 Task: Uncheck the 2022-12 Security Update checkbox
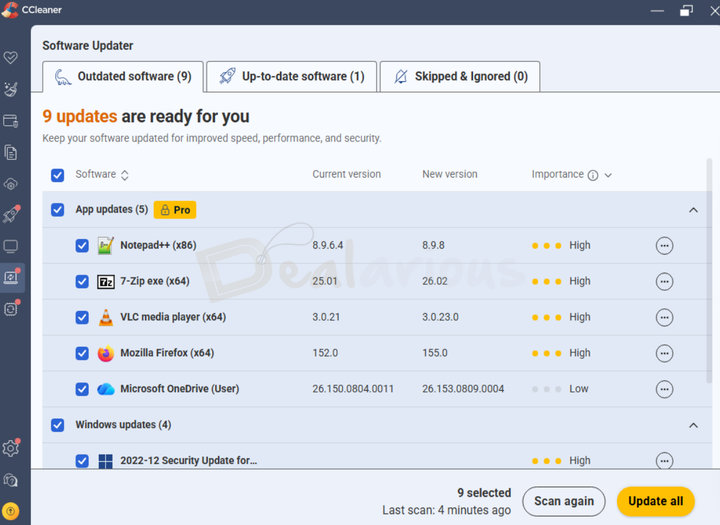click(82, 461)
